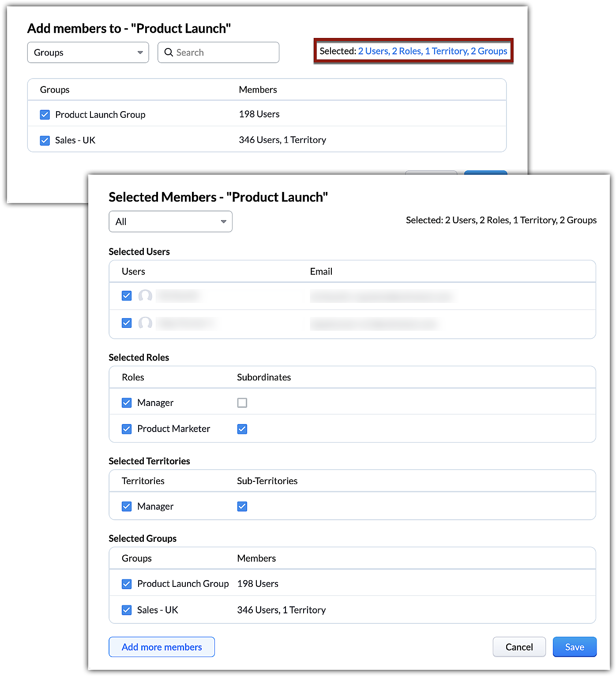
Task: Disable Sub-Territories for the Manager territory
Action: 242,506
